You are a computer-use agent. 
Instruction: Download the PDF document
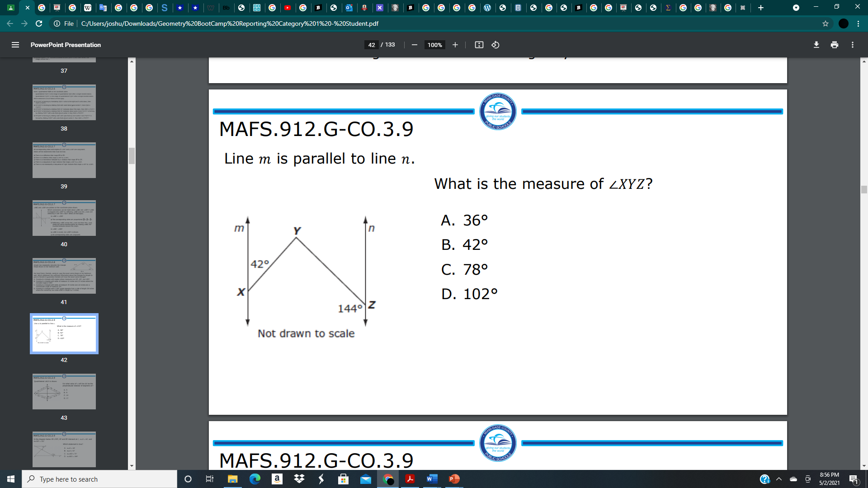click(x=816, y=45)
